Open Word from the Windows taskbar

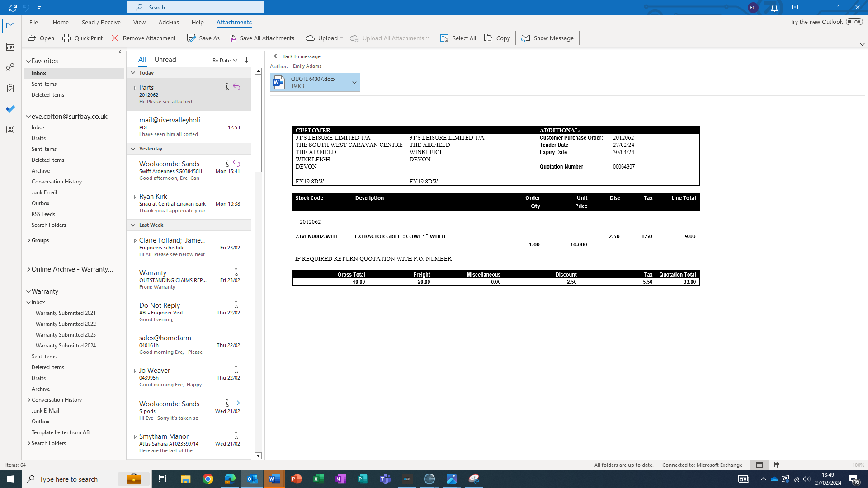click(274, 479)
